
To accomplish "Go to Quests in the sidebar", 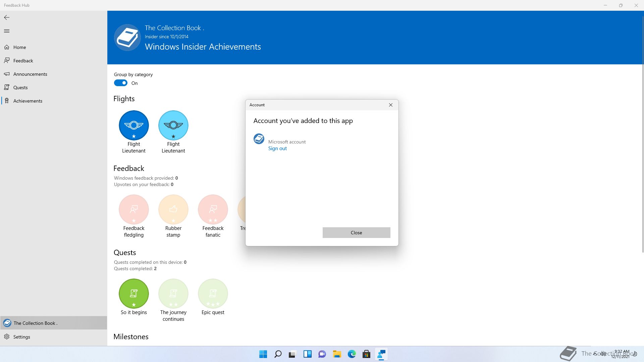I will pyautogui.click(x=54, y=87).
